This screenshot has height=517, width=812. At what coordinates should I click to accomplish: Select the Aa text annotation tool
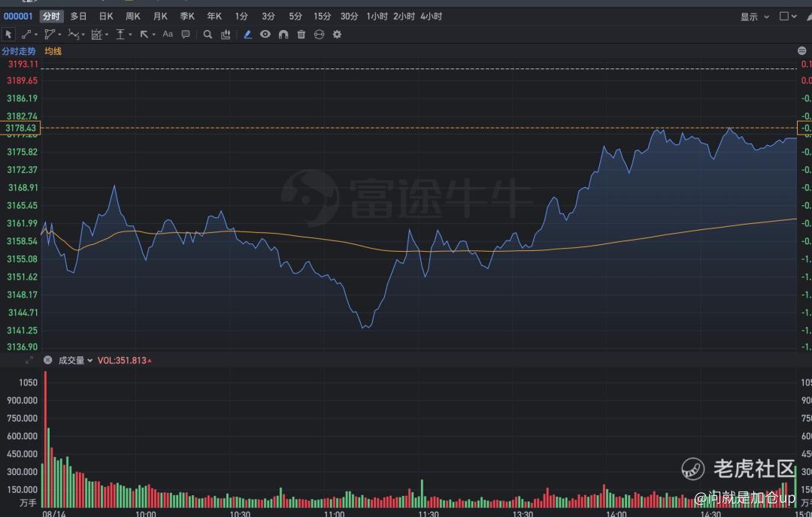click(x=168, y=34)
